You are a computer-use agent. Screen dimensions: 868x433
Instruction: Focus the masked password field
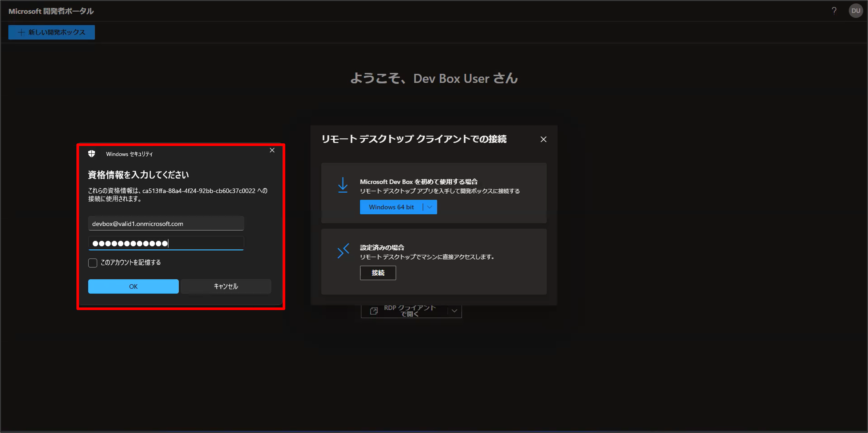pyautogui.click(x=166, y=243)
